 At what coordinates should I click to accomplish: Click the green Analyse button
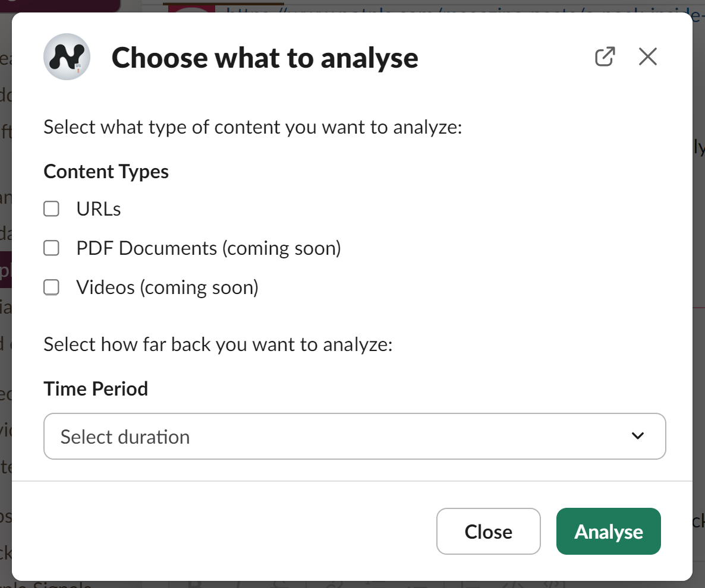(608, 532)
